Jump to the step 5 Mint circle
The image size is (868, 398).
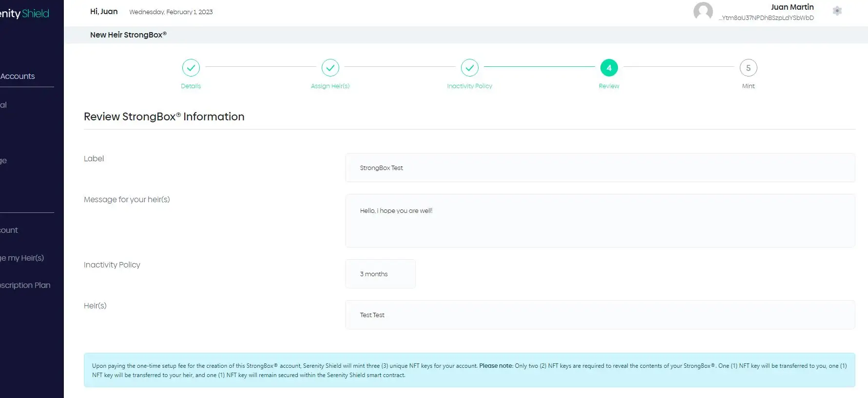click(748, 68)
